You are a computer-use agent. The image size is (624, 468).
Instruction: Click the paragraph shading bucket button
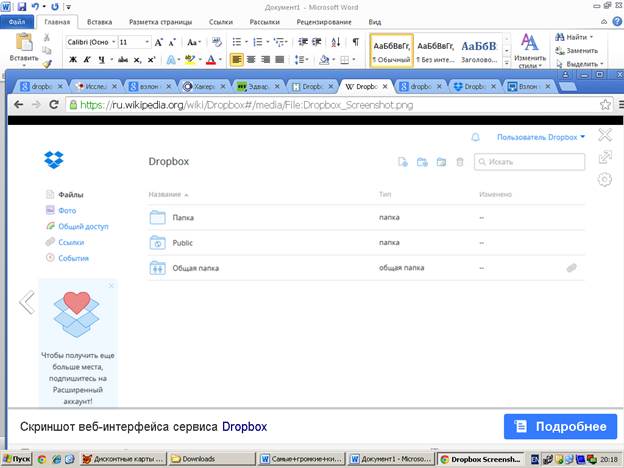coord(324,60)
